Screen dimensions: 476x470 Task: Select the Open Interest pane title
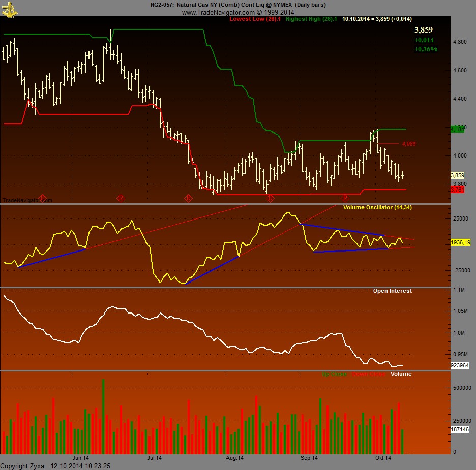click(x=392, y=291)
